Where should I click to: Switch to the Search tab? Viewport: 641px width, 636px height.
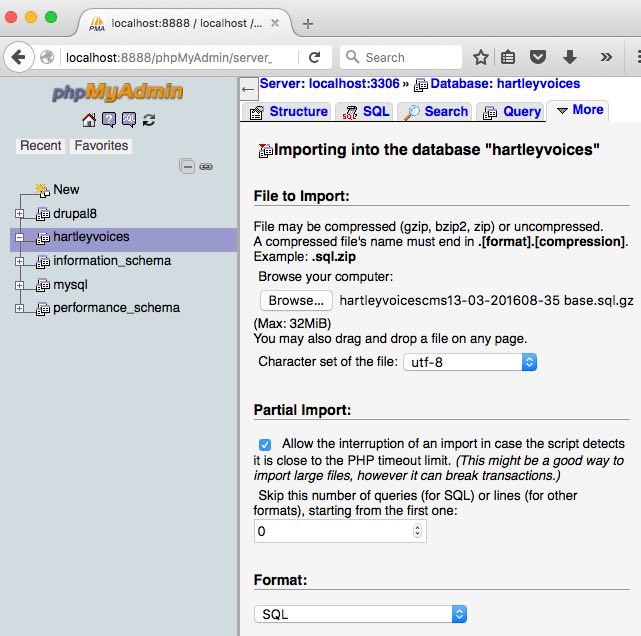[x=435, y=112]
